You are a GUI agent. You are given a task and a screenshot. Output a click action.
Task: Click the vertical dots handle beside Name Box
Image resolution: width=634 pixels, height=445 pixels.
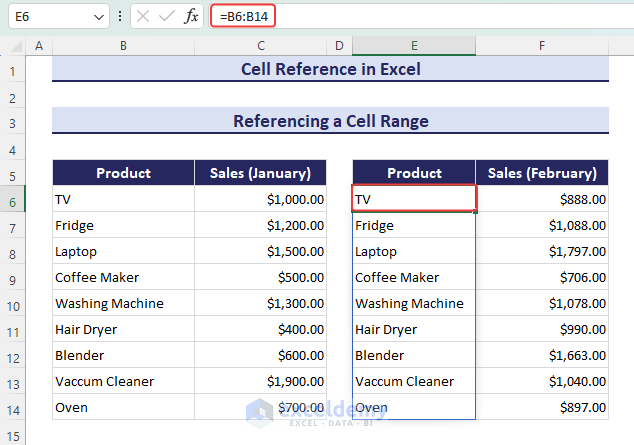click(121, 17)
